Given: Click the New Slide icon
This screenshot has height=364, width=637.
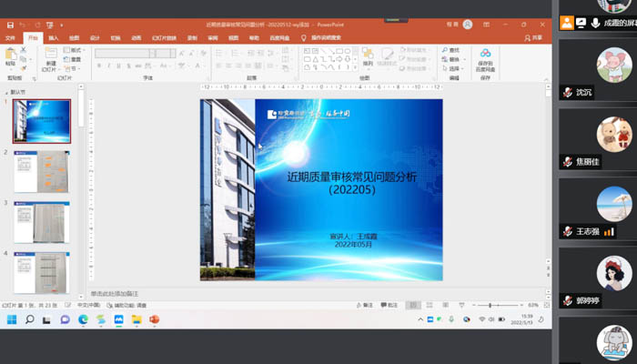Looking at the screenshot, I should 51,56.
